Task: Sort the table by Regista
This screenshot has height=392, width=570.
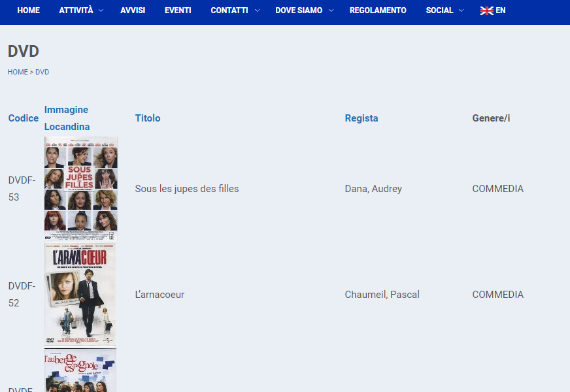Action: pyautogui.click(x=361, y=118)
